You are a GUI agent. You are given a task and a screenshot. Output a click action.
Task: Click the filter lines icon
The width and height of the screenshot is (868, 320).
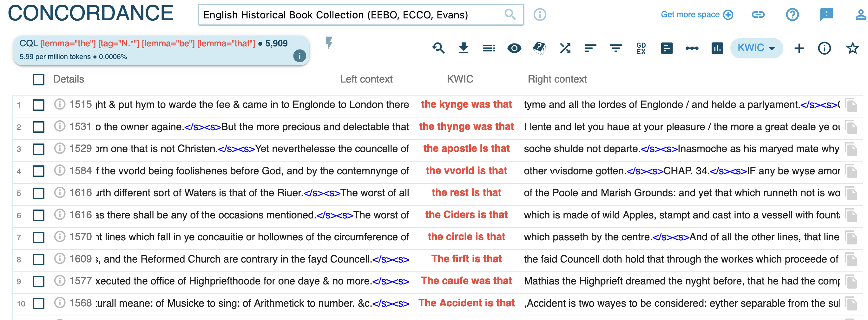coord(615,48)
